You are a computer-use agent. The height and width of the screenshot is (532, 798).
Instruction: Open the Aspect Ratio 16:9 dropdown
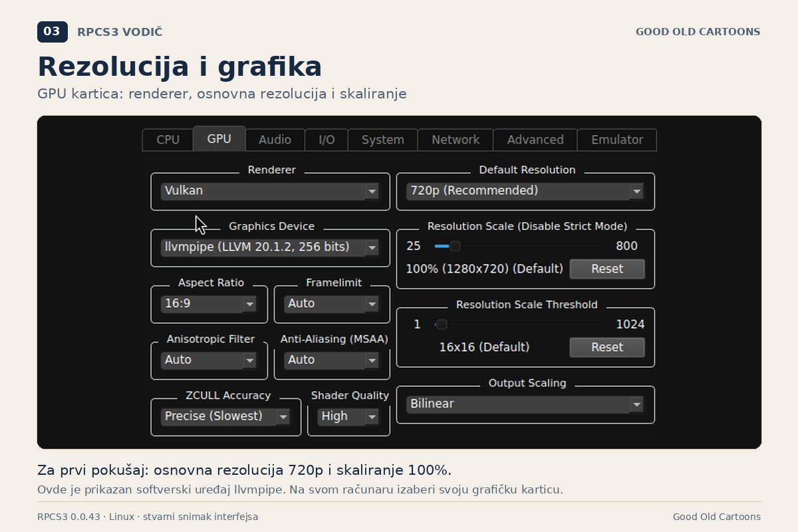tap(209, 304)
